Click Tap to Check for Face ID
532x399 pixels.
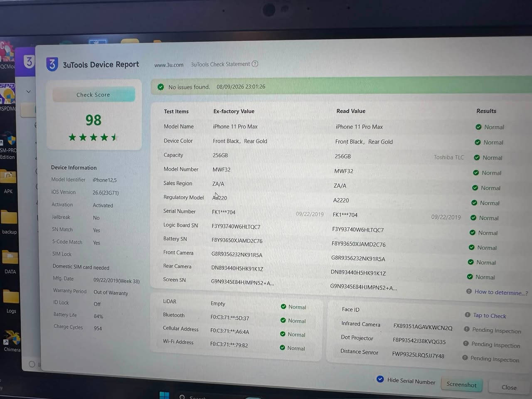[x=490, y=315]
